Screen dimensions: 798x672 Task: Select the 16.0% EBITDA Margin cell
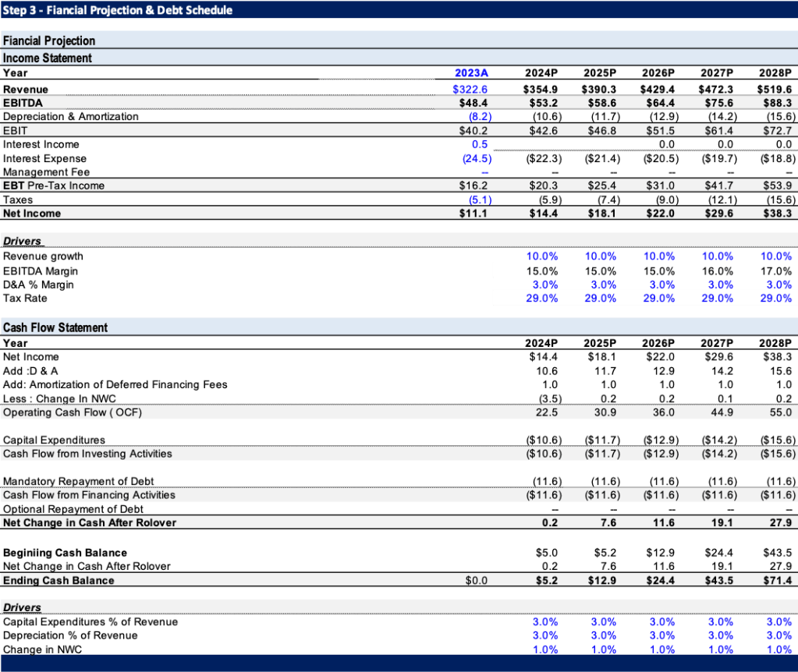tap(717, 271)
